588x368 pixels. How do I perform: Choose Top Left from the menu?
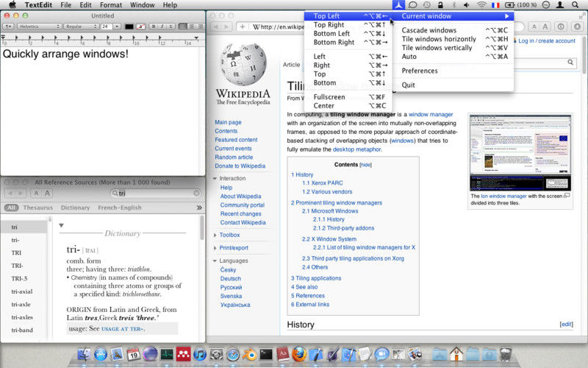tap(348, 15)
